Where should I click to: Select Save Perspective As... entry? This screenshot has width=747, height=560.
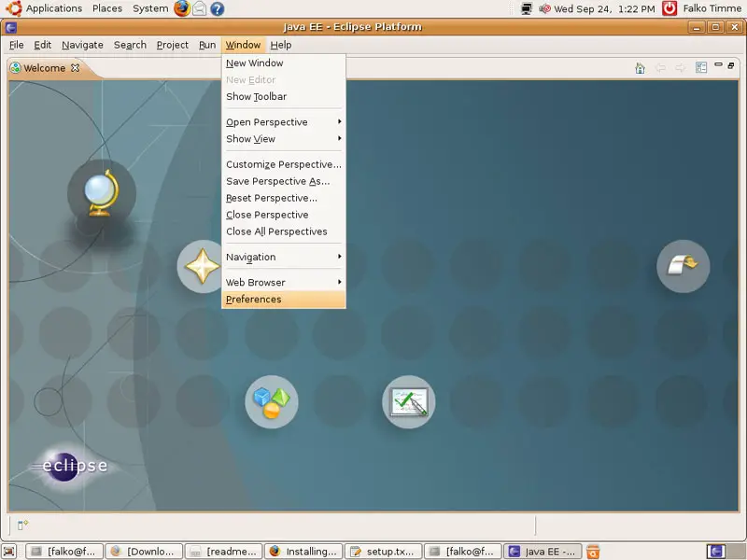pos(284,181)
